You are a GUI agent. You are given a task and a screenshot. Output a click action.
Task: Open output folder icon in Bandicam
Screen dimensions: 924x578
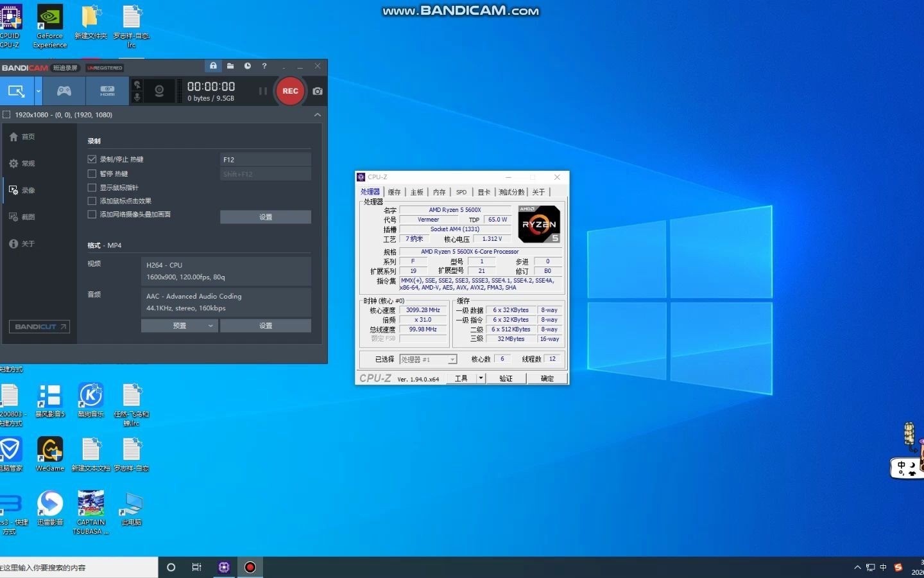[x=230, y=66]
